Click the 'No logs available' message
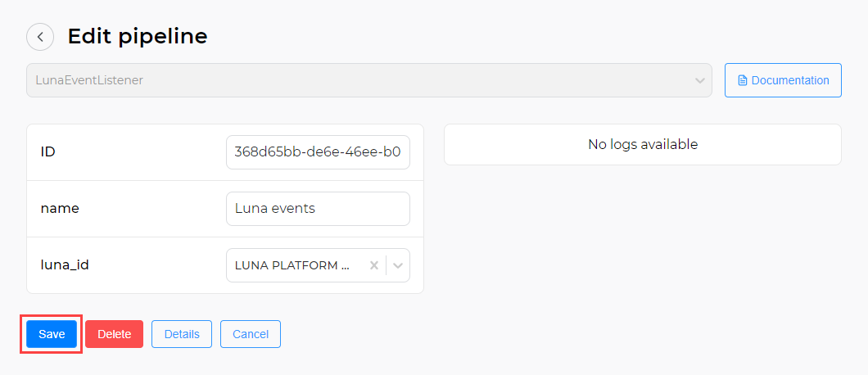This screenshot has width=868, height=375. (643, 145)
